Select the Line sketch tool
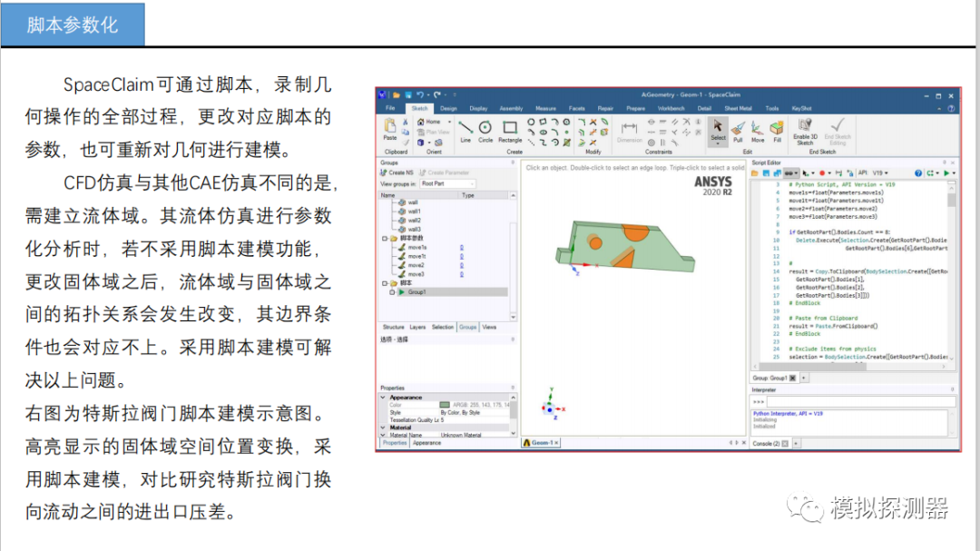The width and height of the screenshot is (980, 551). (465, 132)
